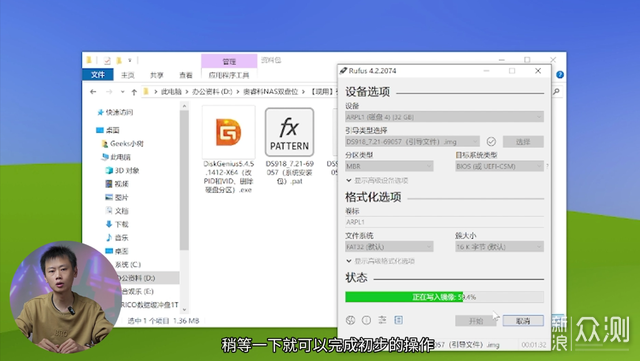Image resolution: width=640 pixels, height=361 pixels.
Task: Open the 主页 ribbon tab
Action: tap(128, 75)
